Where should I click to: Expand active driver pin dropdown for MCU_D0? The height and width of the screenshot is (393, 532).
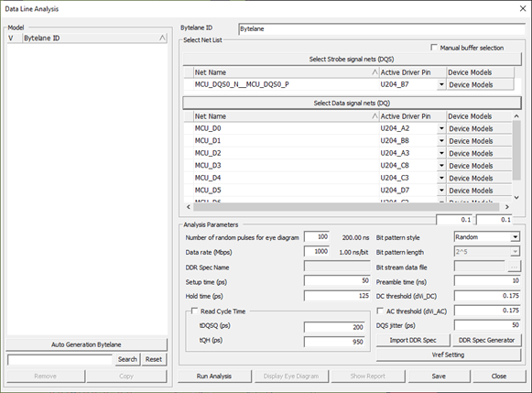441,128
